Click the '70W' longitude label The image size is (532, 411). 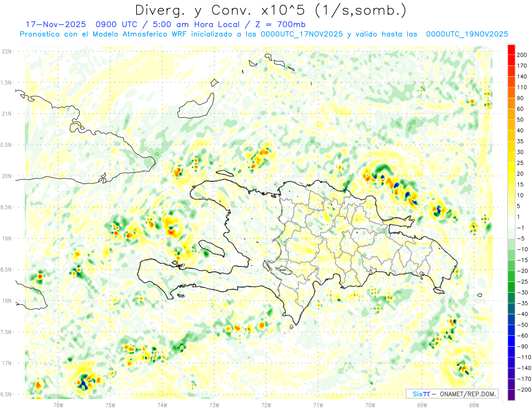pos(370,404)
